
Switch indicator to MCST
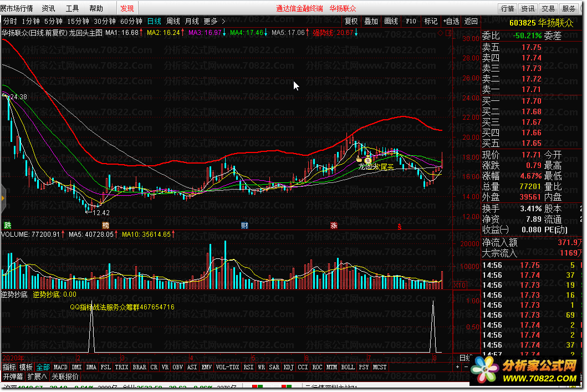pyautogui.click(x=379, y=367)
